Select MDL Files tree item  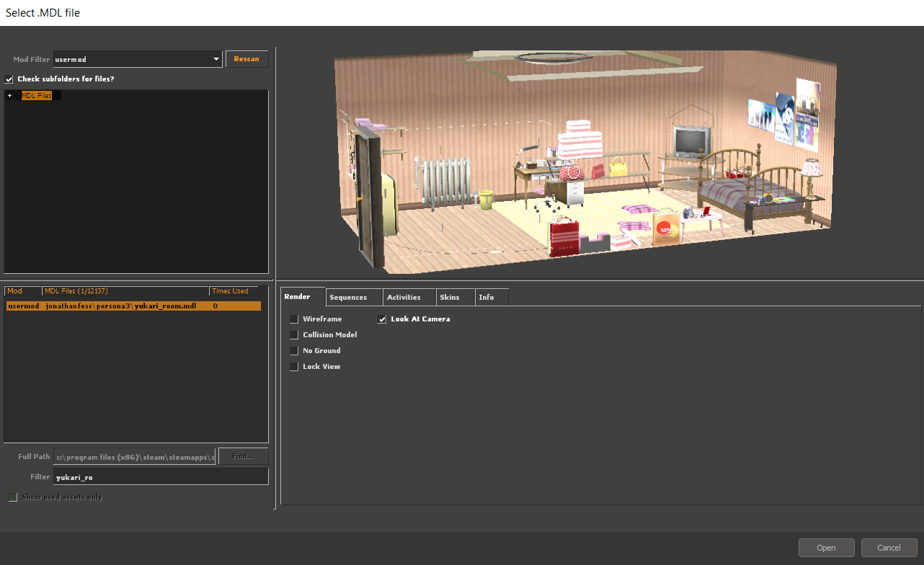click(x=36, y=96)
